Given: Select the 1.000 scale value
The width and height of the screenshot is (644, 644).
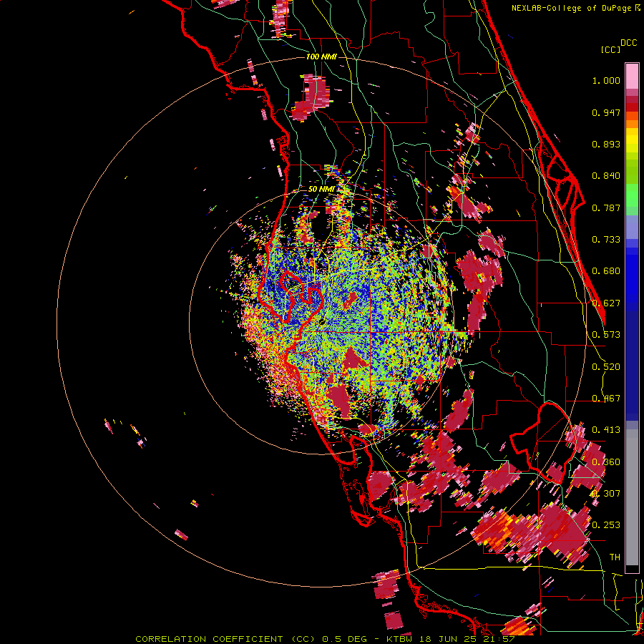Looking at the screenshot, I should click(606, 80).
